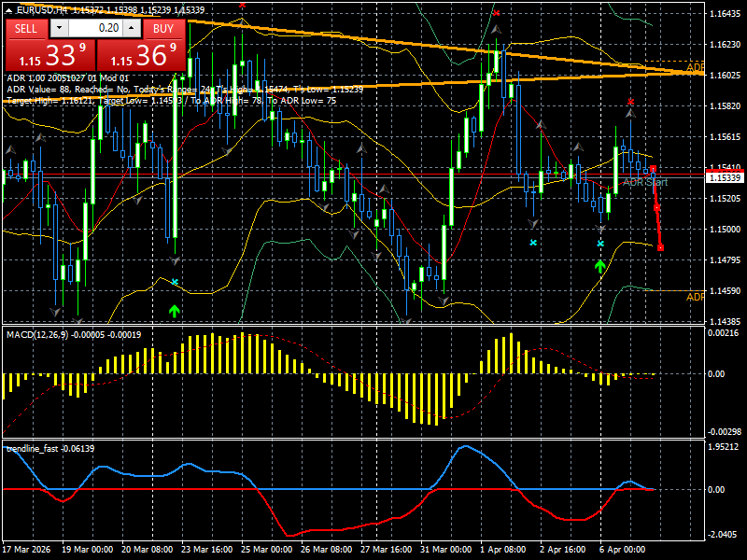Click the '25 Mar 00:00' time label
Screen dimensions: 747x560
coord(267,550)
